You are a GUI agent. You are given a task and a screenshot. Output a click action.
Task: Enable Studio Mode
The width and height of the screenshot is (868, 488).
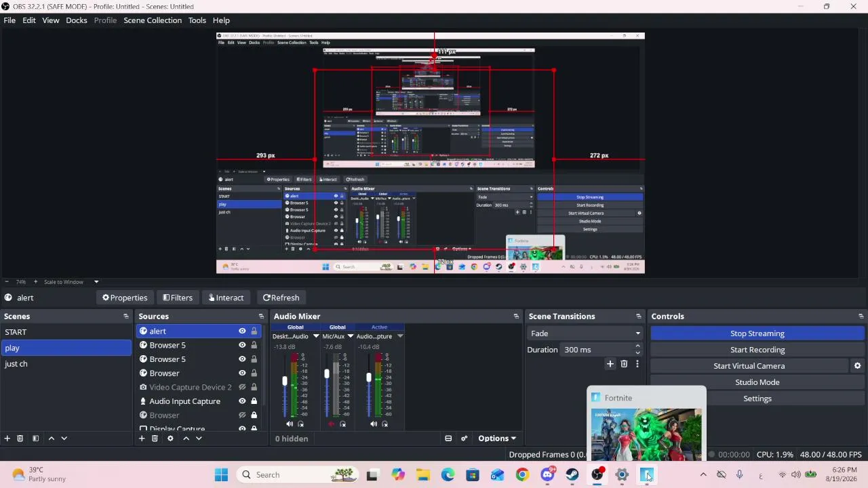tap(757, 382)
